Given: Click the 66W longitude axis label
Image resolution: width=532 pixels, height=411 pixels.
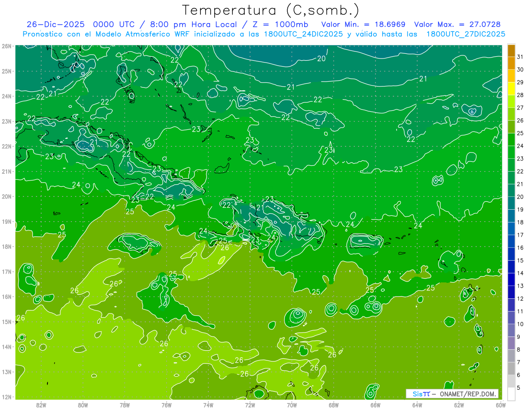Looking at the screenshot, I should pyautogui.click(x=376, y=404).
